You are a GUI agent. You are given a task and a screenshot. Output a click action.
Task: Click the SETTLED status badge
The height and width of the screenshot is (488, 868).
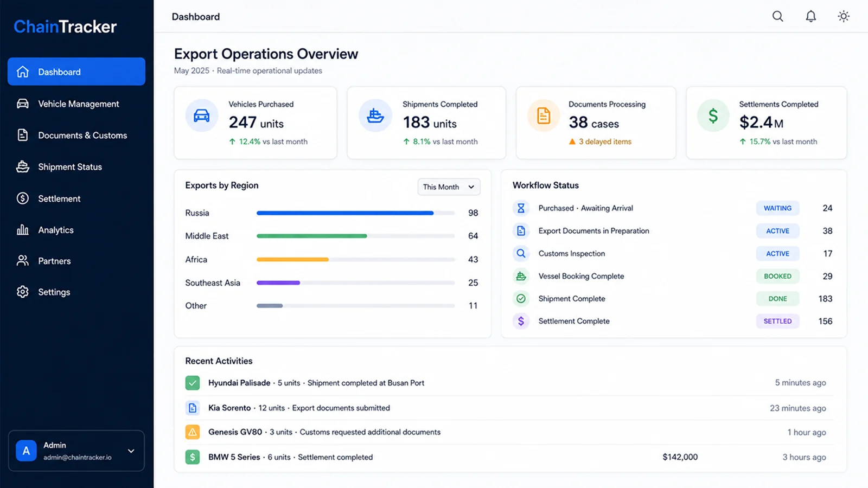pos(777,321)
